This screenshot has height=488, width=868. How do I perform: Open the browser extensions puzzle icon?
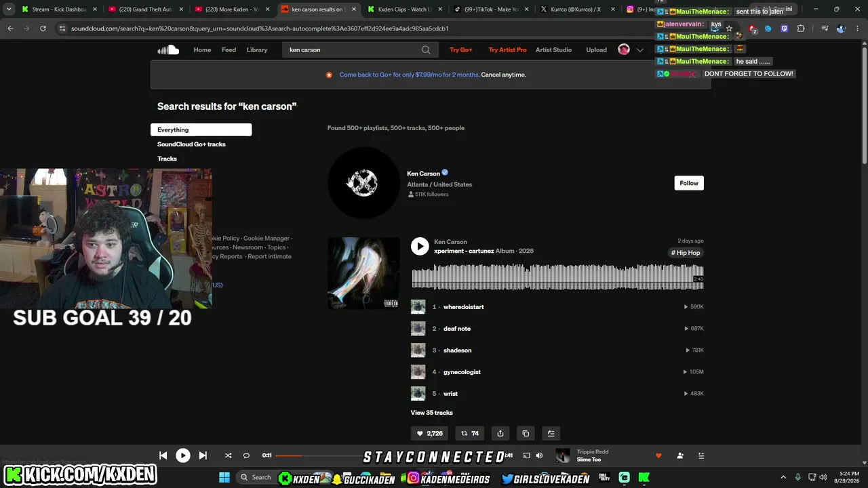pos(801,28)
